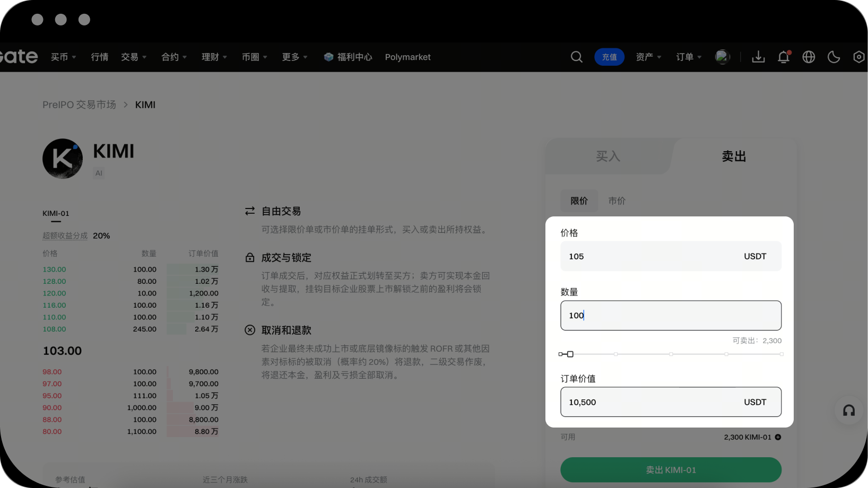
Task: Expand the 币圈 dropdown menu
Action: (255, 57)
